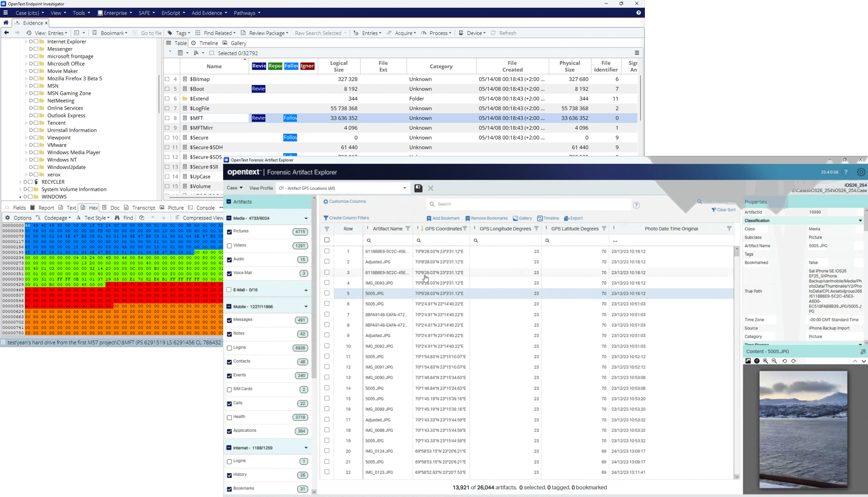
Task: Click Create Column Filters
Action: pyautogui.click(x=346, y=218)
